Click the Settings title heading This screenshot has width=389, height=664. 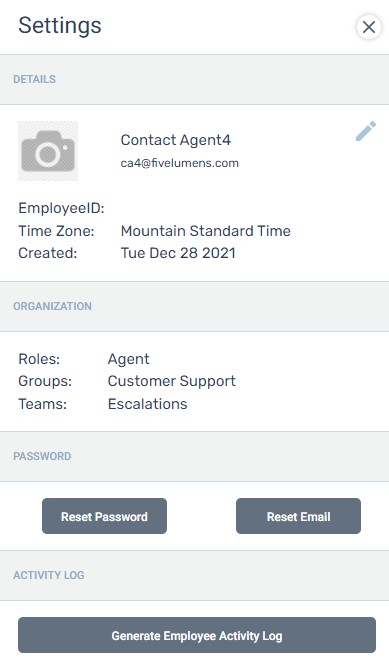click(60, 26)
